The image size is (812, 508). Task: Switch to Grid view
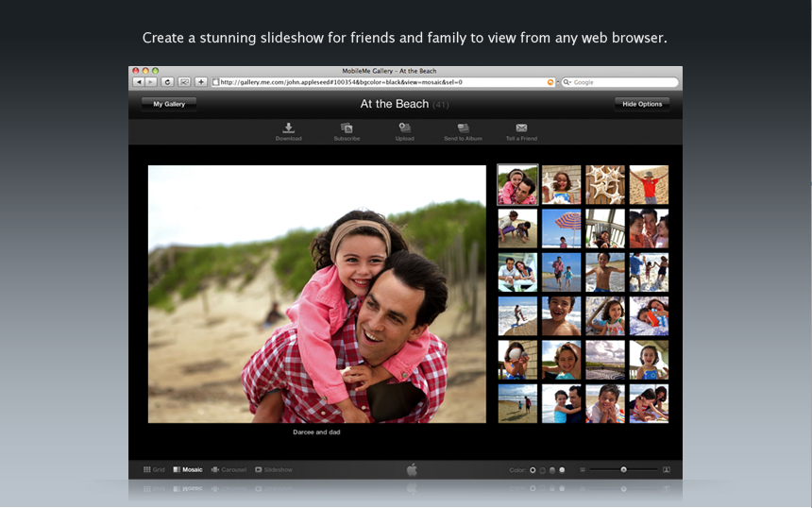[154, 469]
